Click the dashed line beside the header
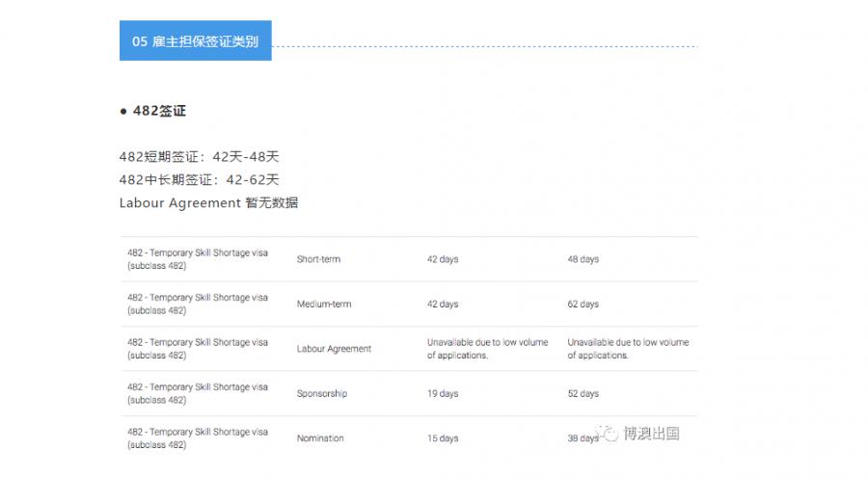 (485, 46)
